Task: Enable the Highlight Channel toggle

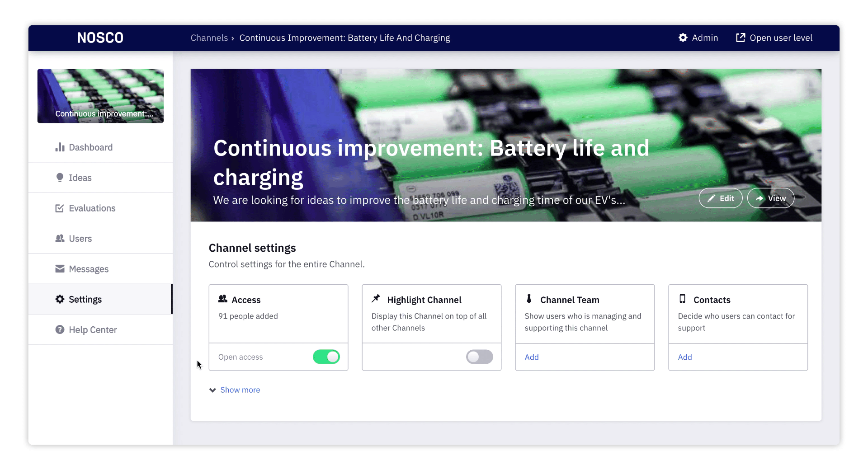Action: click(x=479, y=357)
